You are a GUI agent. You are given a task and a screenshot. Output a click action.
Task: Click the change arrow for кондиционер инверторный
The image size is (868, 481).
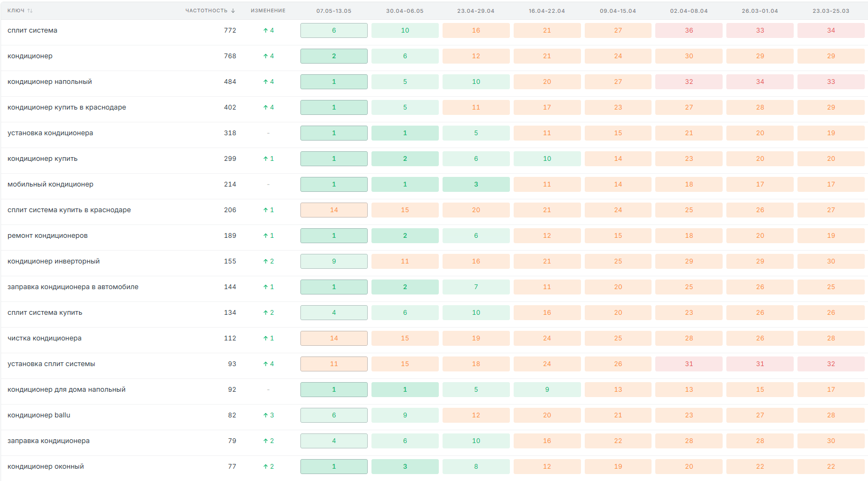[x=266, y=261]
